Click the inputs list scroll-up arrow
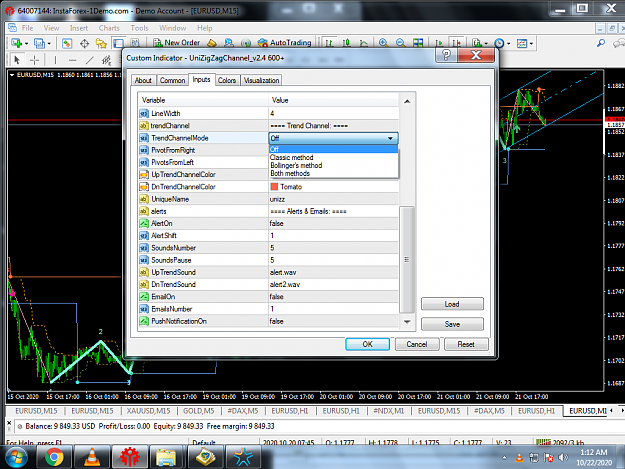The height and width of the screenshot is (469, 625). pyautogui.click(x=407, y=101)
